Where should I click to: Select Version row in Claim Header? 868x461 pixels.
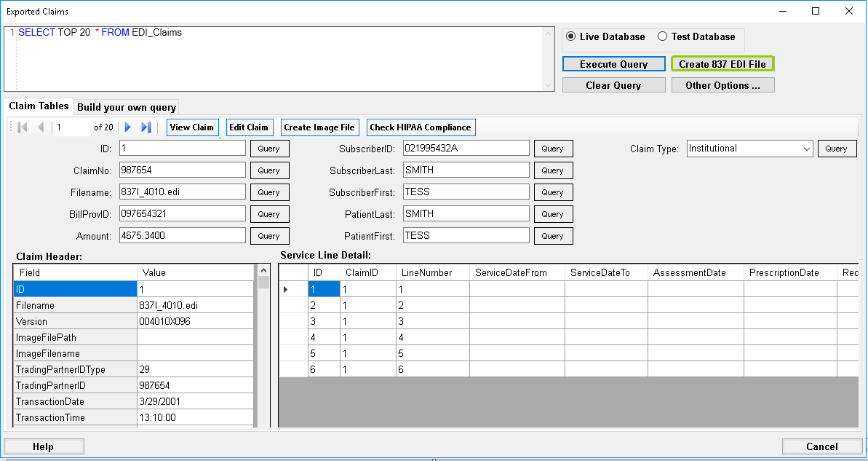(134, 321)
